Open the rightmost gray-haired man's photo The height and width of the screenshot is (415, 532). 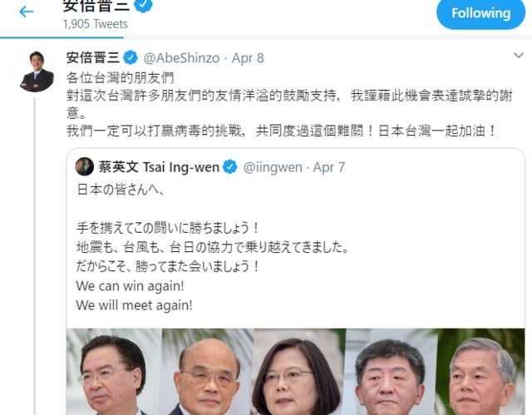tap(481, 372)
